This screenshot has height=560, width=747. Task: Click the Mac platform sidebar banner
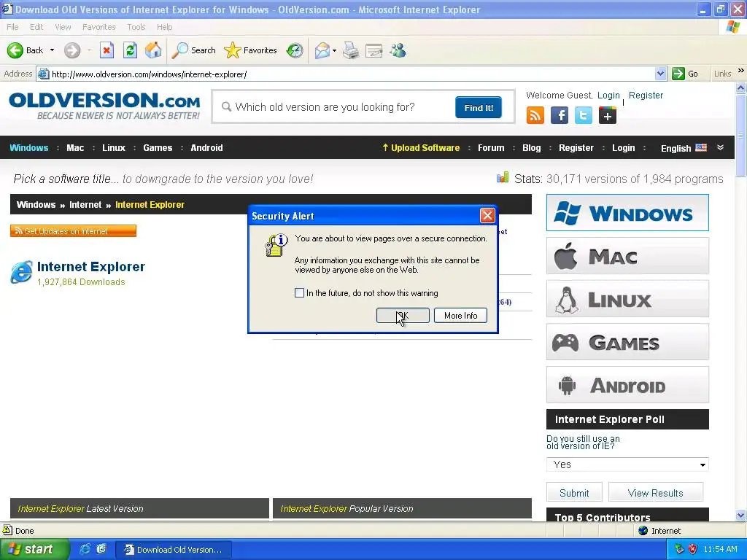coord(627,256)
